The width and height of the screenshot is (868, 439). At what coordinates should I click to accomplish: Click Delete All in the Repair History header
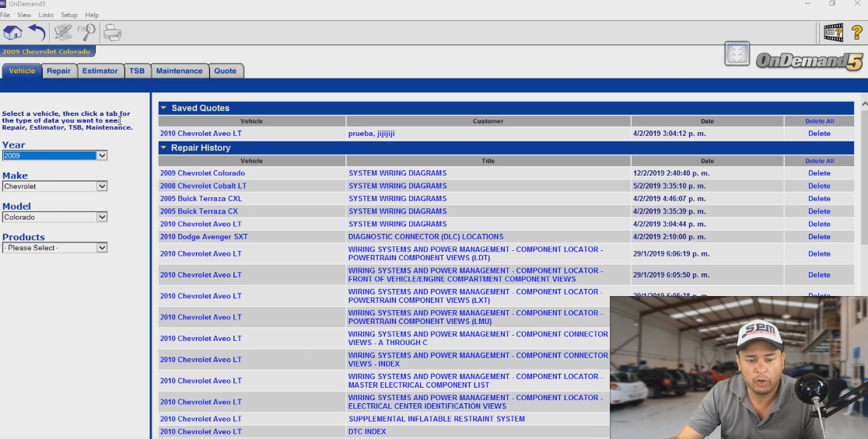[x=819, y=161]
